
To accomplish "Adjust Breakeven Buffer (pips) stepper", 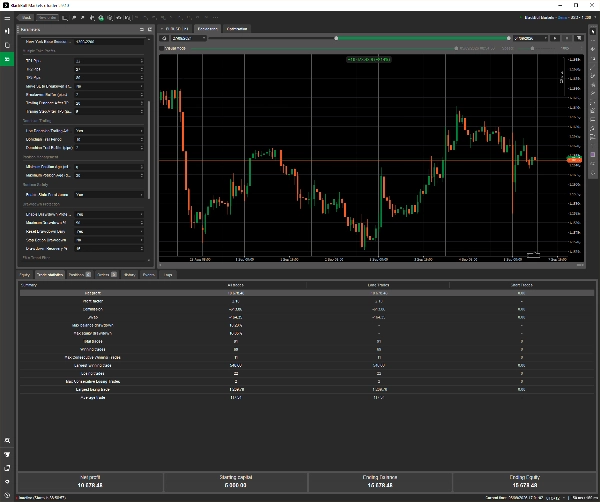I will (142, 95).
